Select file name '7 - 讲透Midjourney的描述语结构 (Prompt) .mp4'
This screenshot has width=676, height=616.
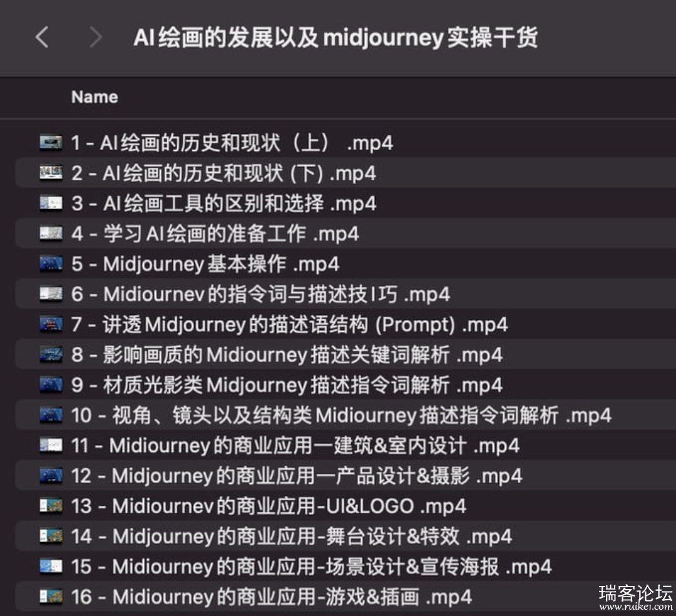tap(289, 325)
